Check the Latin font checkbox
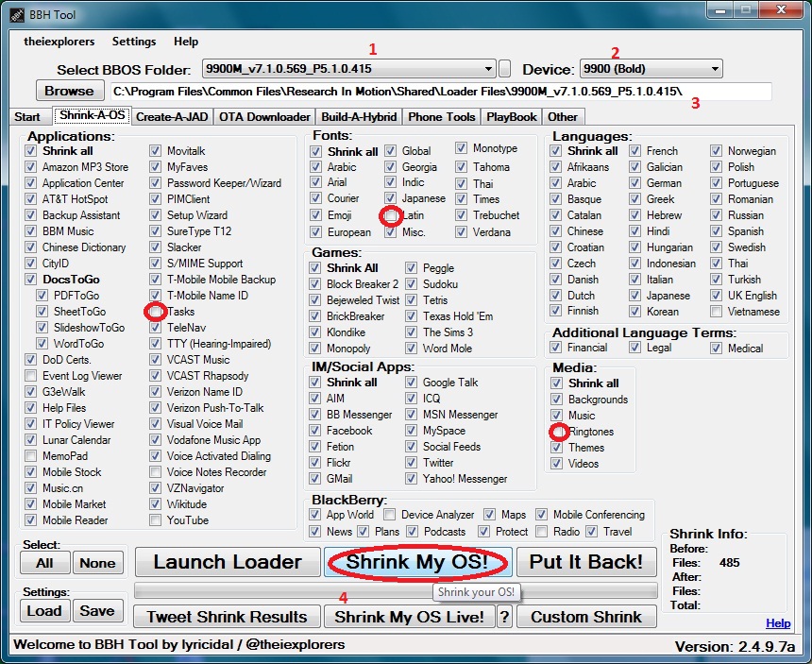The image size is (812, 664). [391, 215]
